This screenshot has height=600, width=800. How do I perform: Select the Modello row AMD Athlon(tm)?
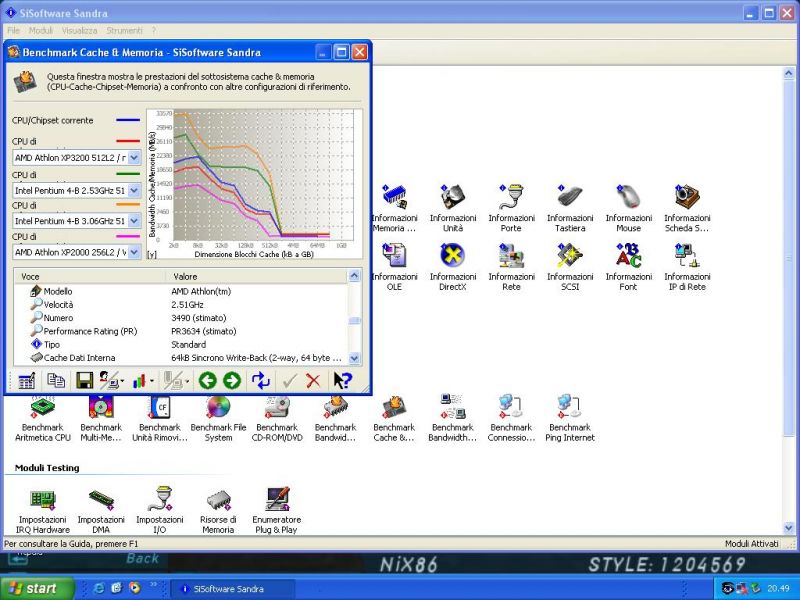coord(181,291)
